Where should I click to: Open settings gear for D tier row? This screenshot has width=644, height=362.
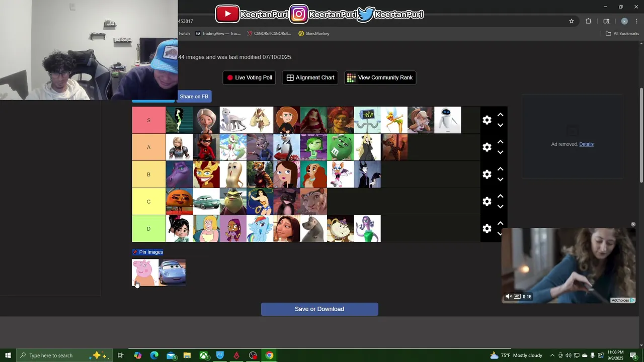click(x=487, y=229)
